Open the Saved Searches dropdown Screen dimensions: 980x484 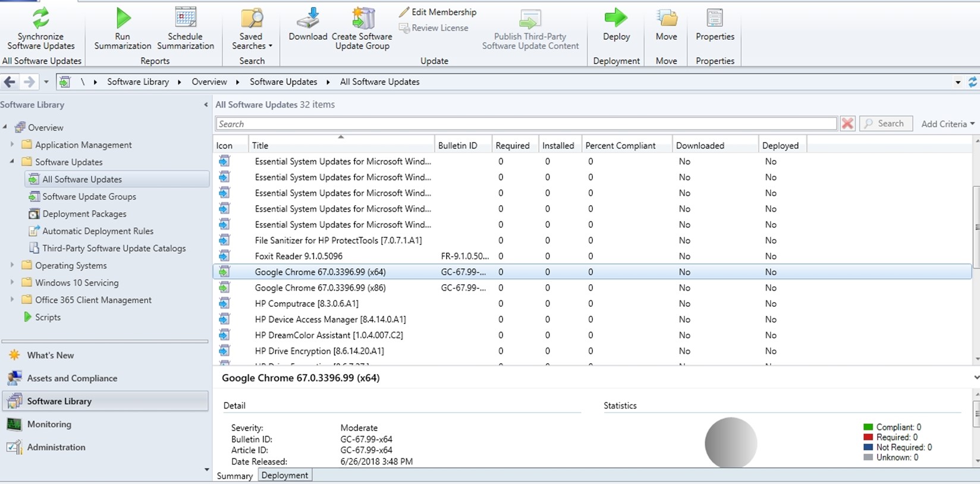(x=252, y=29)
